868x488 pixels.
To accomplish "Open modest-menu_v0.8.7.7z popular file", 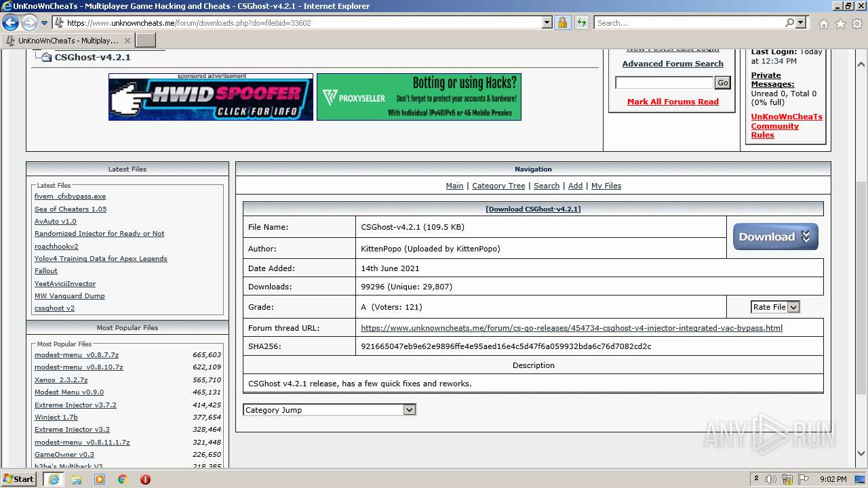I will pyautogui.click(x=77, y=355).
